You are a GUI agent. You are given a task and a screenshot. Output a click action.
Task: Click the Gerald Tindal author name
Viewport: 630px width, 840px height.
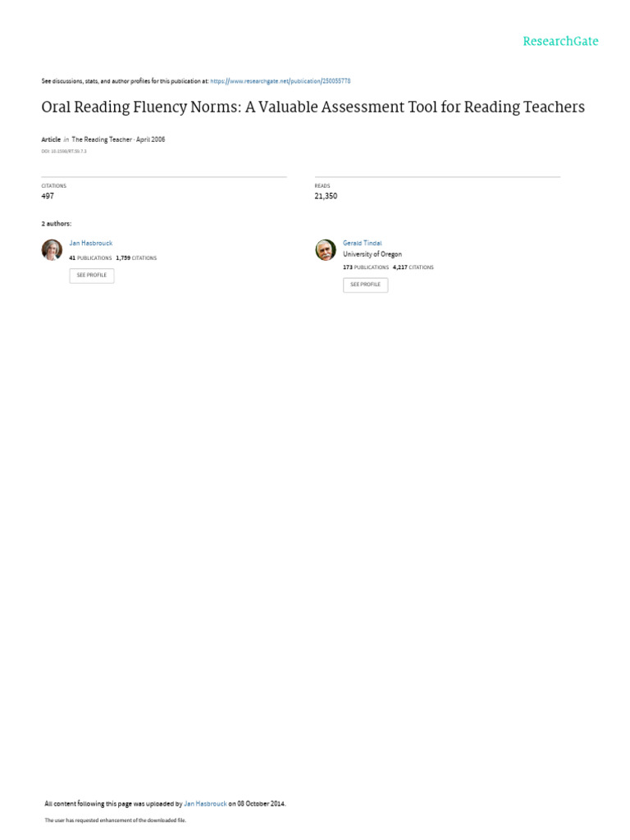tap(362, 244)
